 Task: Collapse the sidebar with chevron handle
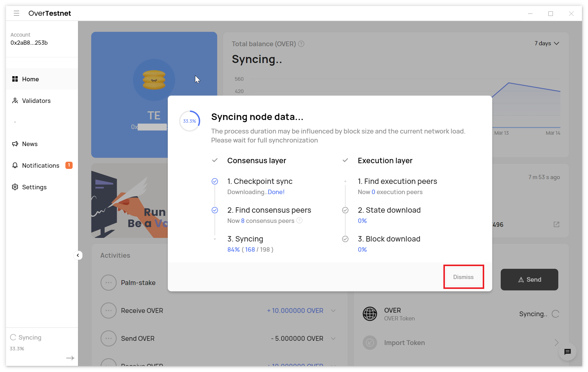click(78, 255)
